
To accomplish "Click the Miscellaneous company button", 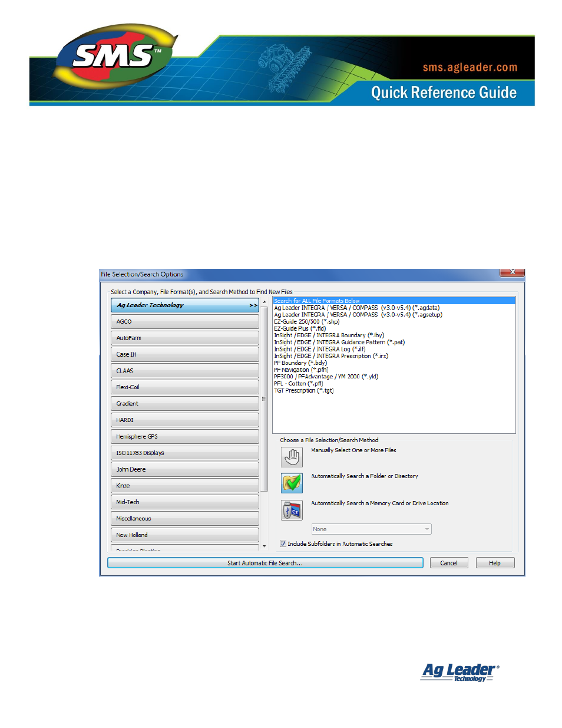I will click(185, 519).
